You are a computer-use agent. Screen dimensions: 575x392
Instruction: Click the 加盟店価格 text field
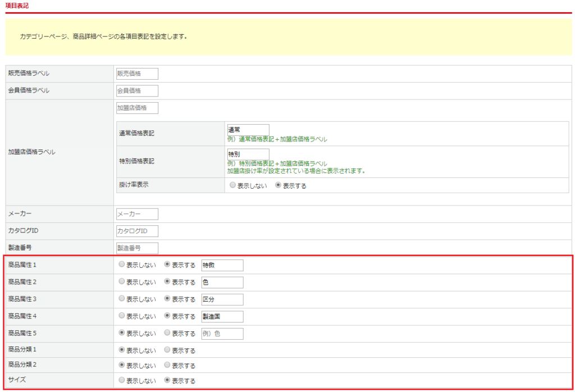coord(137,108)
